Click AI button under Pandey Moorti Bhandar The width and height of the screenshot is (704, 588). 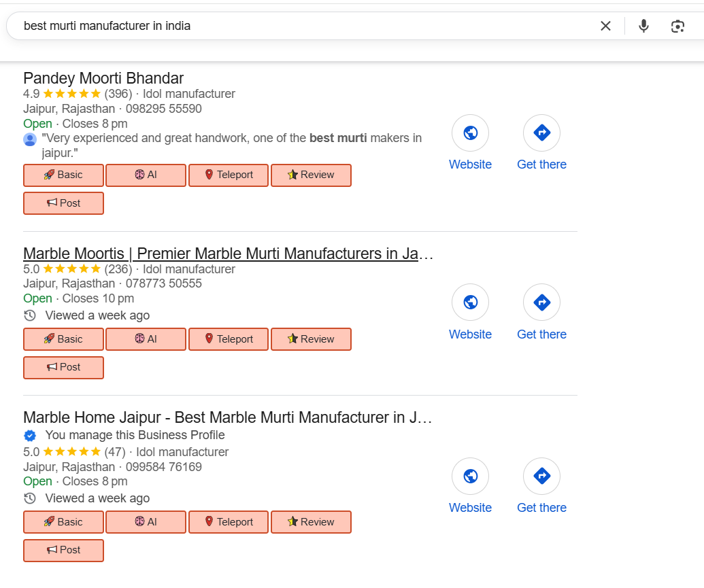[146, 175]
